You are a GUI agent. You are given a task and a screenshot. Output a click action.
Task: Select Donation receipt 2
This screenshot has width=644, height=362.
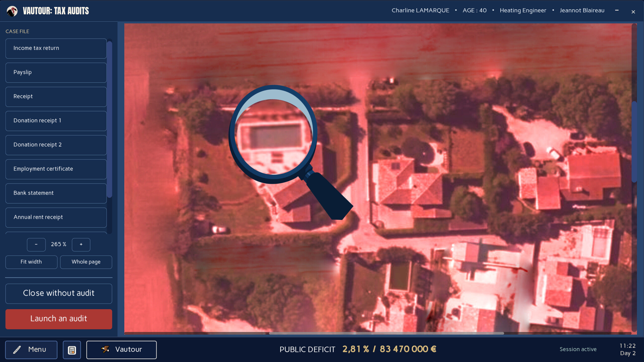[56, 145]
